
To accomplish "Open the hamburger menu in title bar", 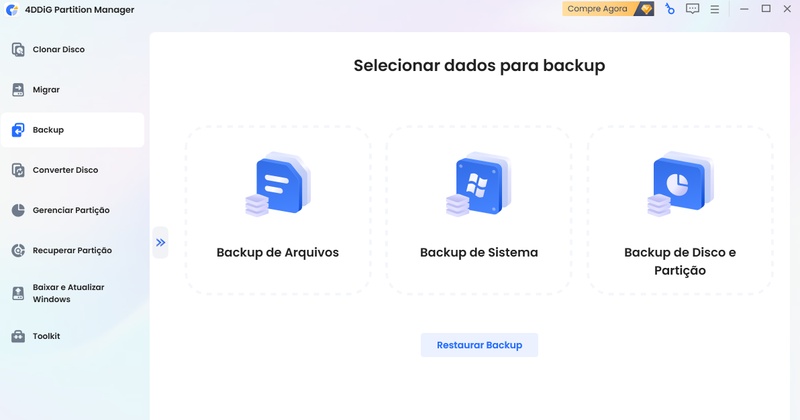I will (x=715, y=9).
